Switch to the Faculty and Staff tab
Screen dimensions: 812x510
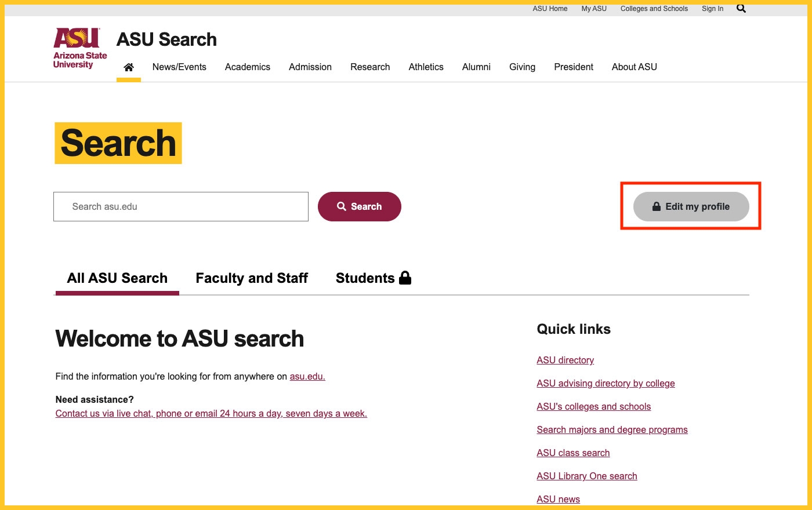[252, 278]
